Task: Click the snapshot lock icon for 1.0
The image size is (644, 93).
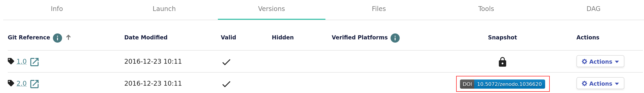Action: 502,62
